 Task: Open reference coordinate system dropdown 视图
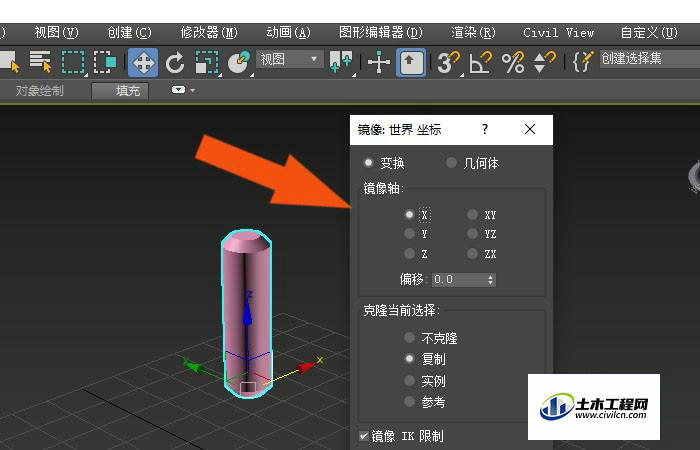pyautogui.click(x=290, y=59)
